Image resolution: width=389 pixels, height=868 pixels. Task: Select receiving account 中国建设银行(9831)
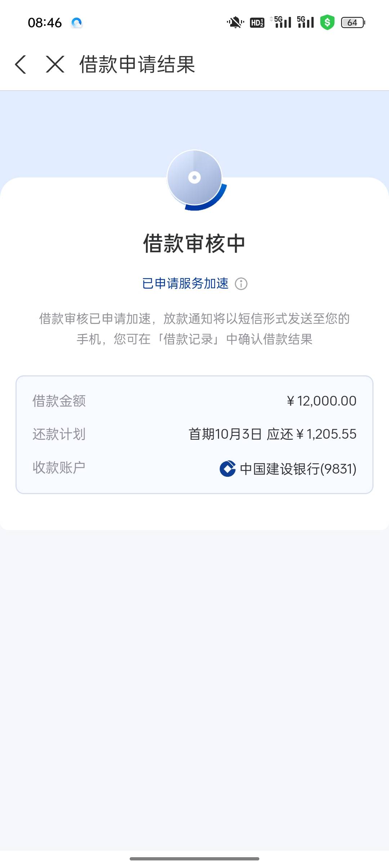point(194,468)
